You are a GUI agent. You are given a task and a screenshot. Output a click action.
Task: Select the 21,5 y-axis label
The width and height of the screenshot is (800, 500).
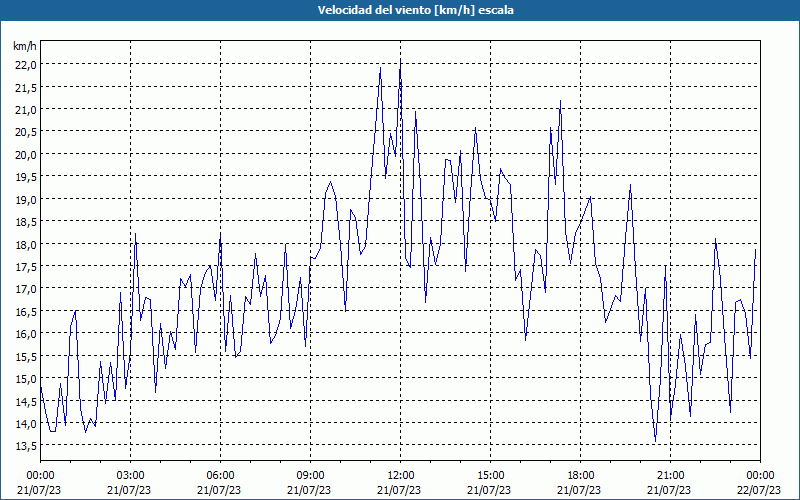(x=27, y=87)
